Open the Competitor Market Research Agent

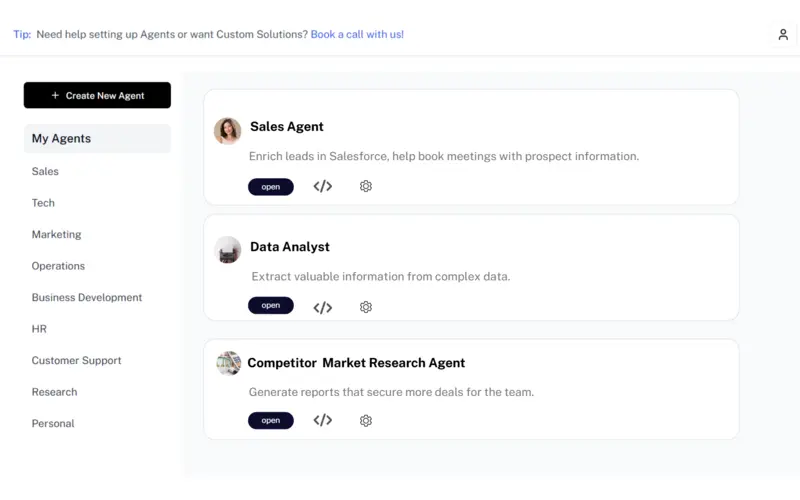270,420
